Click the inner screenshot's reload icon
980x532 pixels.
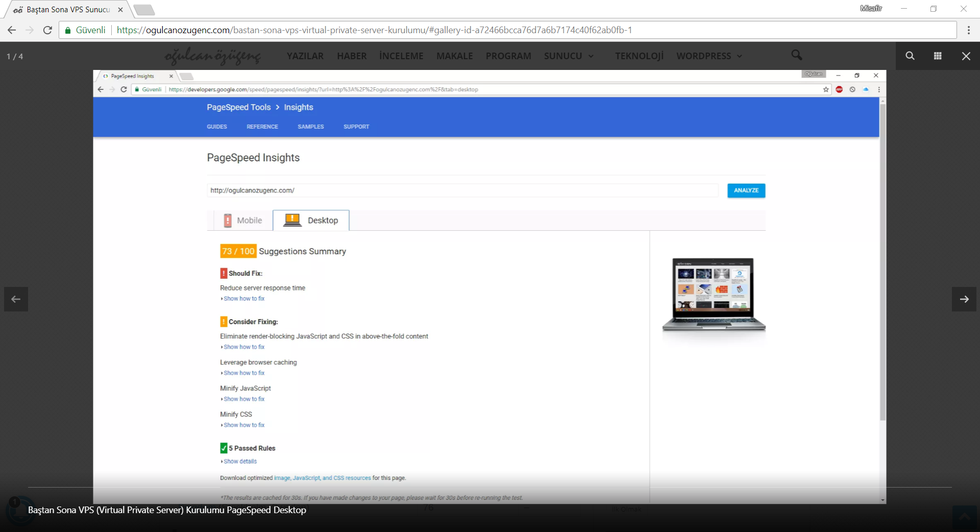pos(124,89)
